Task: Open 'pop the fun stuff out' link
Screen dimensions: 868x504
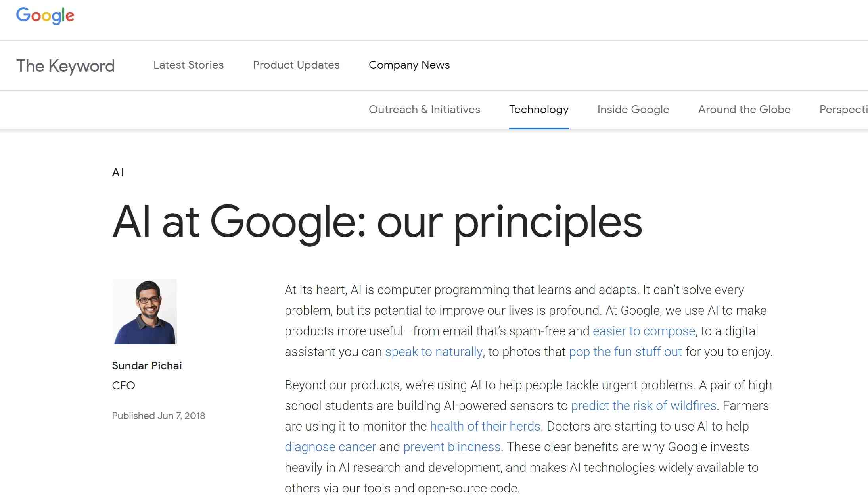Action: coord(625,352)
